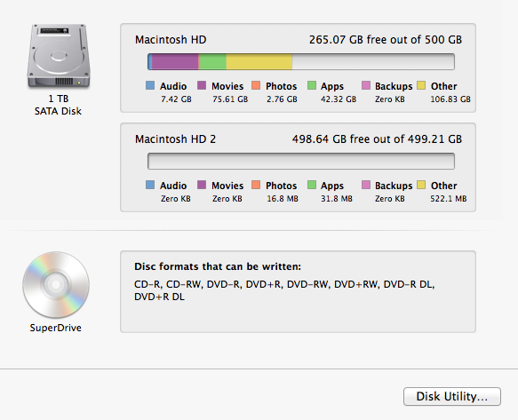Click Macintosh HD Photos orange swatch
518x420 pixels.
pos(256,85)
